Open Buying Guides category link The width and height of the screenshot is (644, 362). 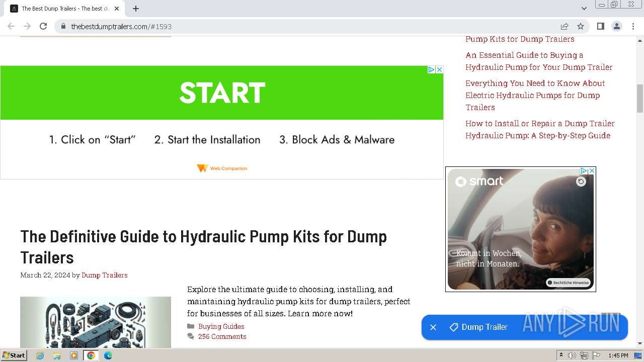pyautogui.click(x=221, y=326)
